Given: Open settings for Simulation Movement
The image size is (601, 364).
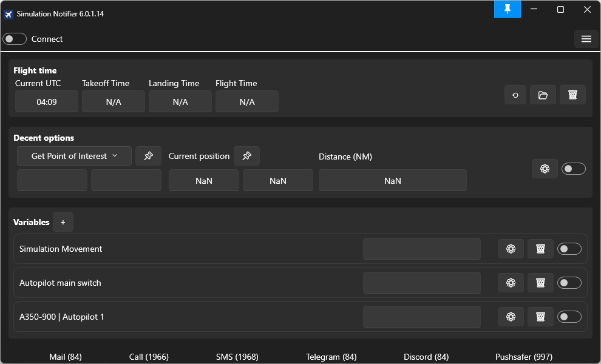Looking at the screenshot, I should [511, 249].
